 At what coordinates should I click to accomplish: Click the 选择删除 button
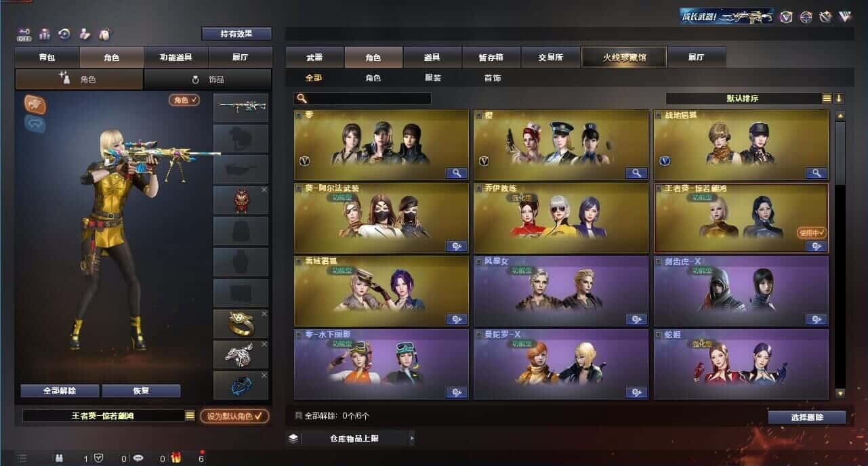807,417
